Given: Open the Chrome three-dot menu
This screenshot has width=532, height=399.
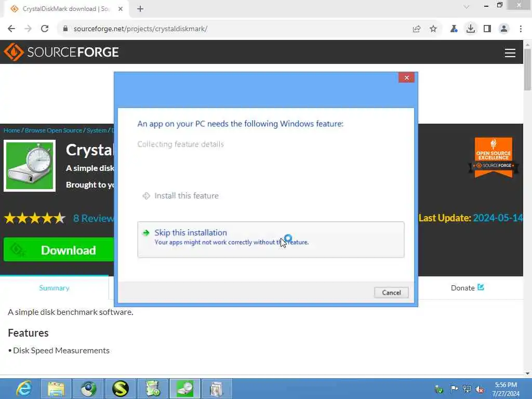Looking at the screenshot, I should (x=521, y=29).
